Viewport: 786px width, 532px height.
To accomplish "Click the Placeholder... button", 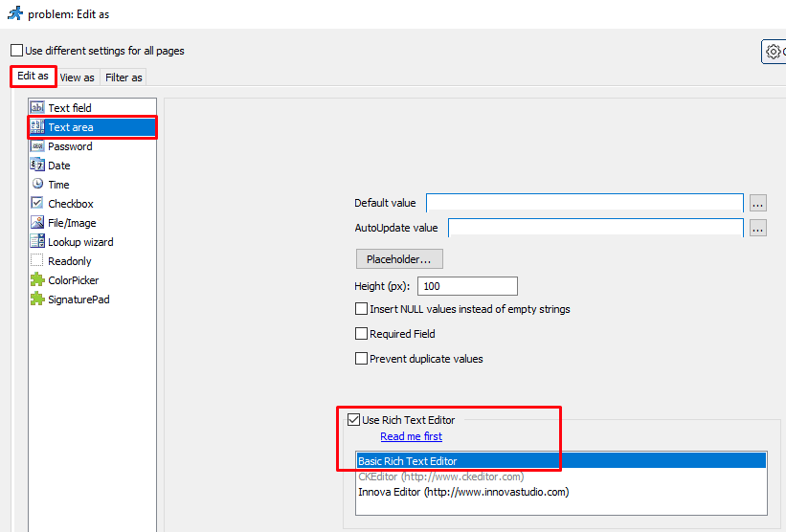I will [x=398, y=259].
